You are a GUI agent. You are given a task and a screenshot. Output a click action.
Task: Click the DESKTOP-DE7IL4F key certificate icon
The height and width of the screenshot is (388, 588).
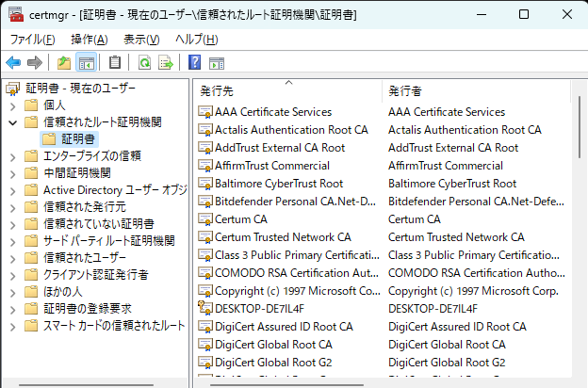coord(205,308)
